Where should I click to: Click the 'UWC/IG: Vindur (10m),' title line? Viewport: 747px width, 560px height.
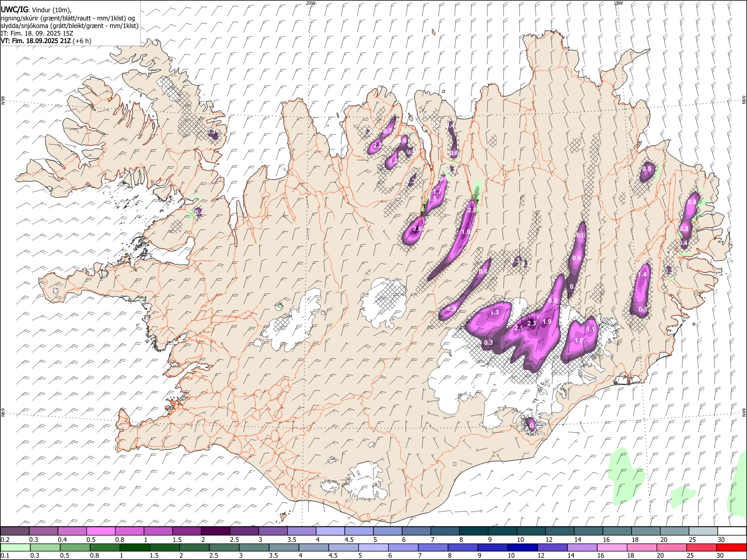click(x=36, y=10)
